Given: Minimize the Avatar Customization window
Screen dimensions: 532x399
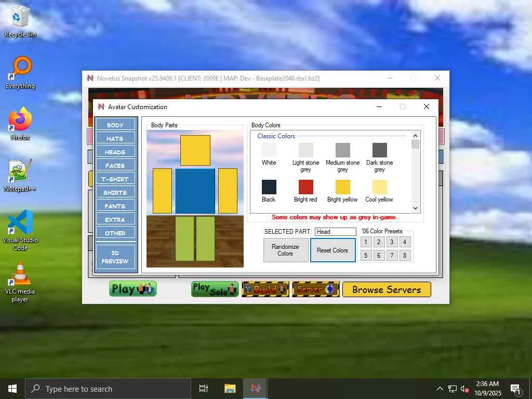Looking at the screenshot, I should pyautogui.click(x=379, y=107).
